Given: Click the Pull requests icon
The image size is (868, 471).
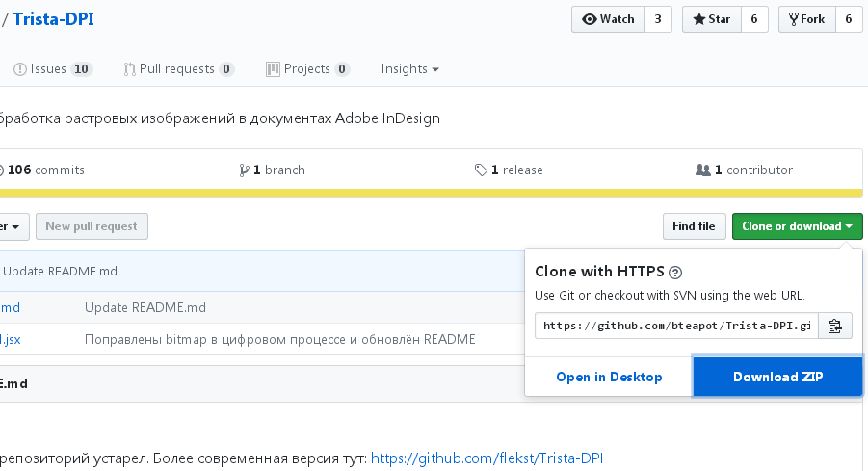Looking at the screenshot, I should click(x=129, y=69).
